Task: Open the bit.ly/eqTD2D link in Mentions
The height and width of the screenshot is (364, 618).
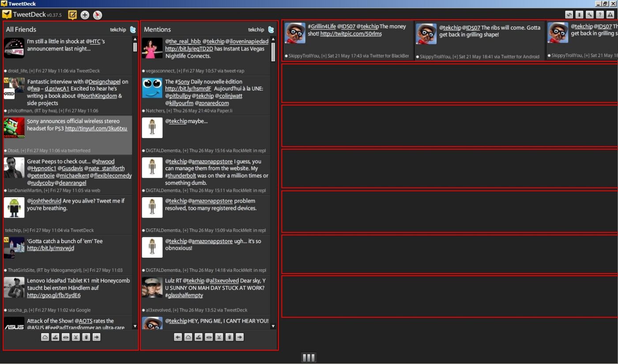Action: pyautogui.click(x=189, y=49)
